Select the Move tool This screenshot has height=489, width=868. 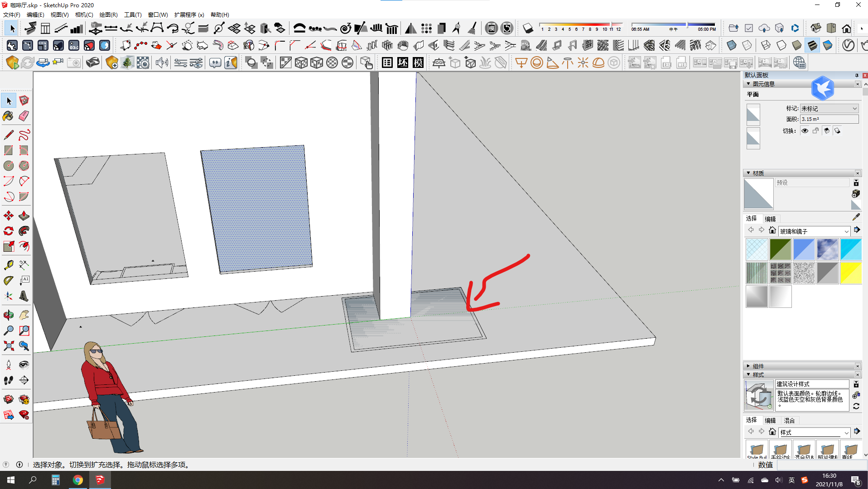(x=9, y=216)
